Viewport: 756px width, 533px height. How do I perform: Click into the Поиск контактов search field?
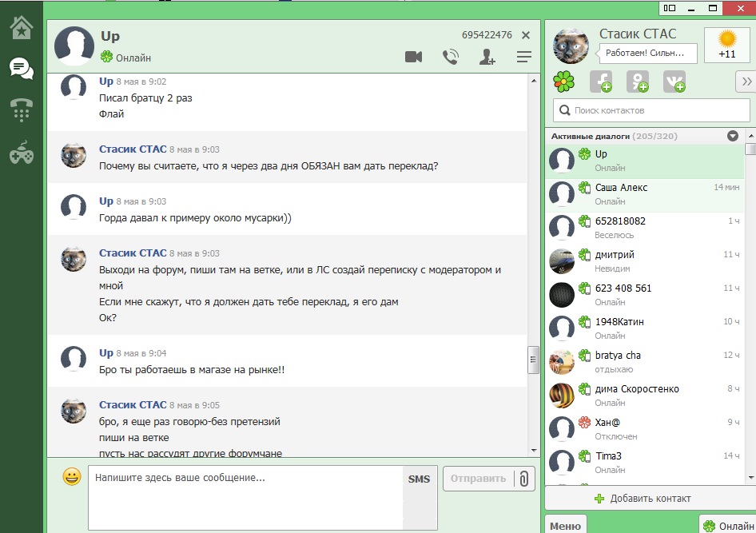[651, 110]
